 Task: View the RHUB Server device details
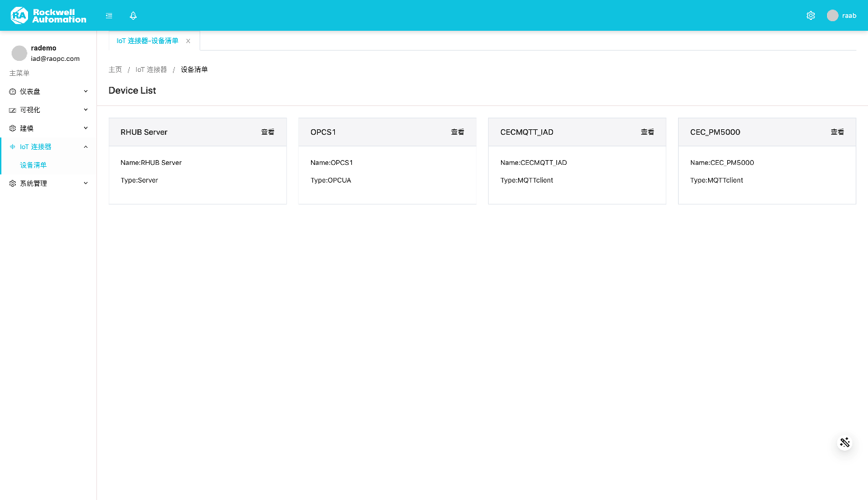click(x=267, y=132)
